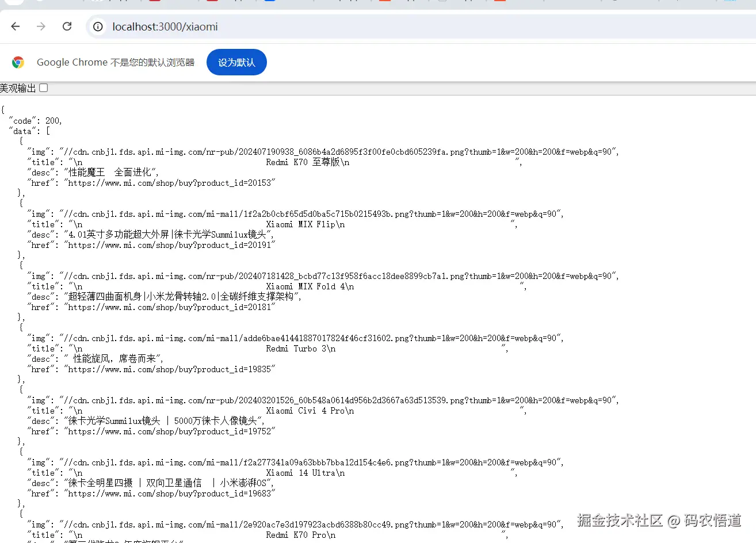The height and width of the screenshot is (543, 756).
Task: Click the "code": 200 line
Action: coord(35,121)
